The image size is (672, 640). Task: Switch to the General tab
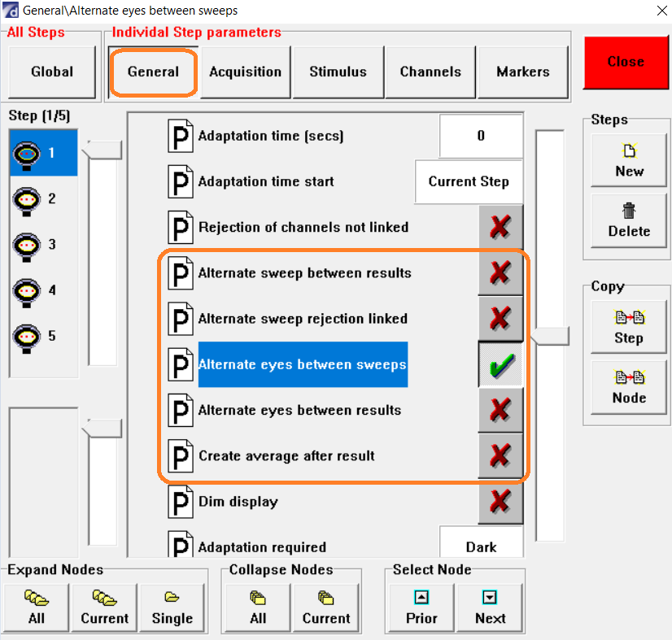click(153, 72)
